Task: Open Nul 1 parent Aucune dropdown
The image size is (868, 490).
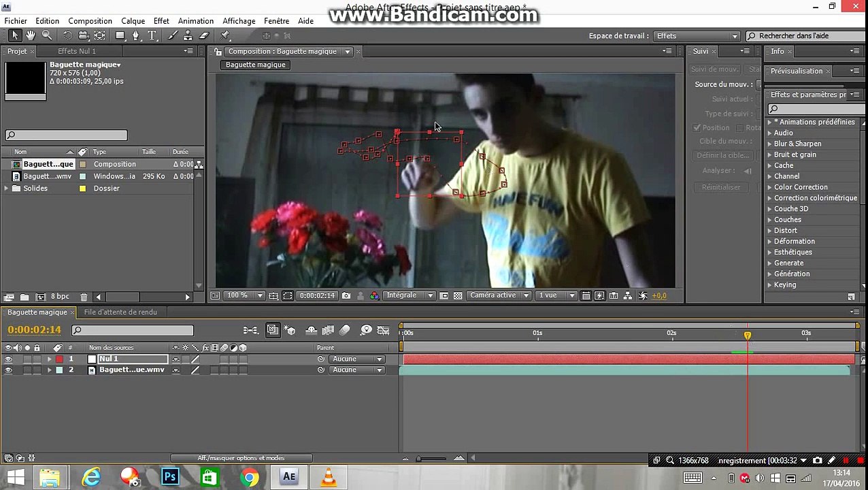Action: tap(356, 359)
